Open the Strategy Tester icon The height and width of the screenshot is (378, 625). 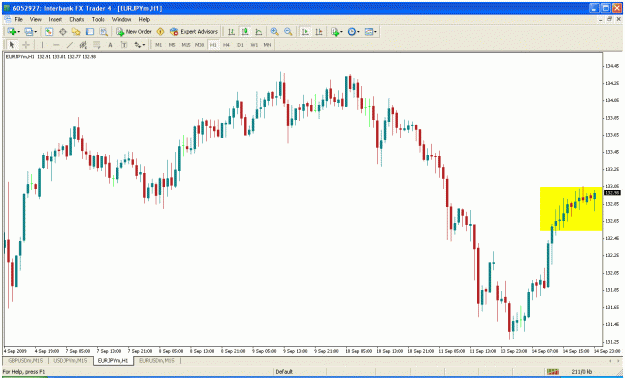(x=103, y=32)
